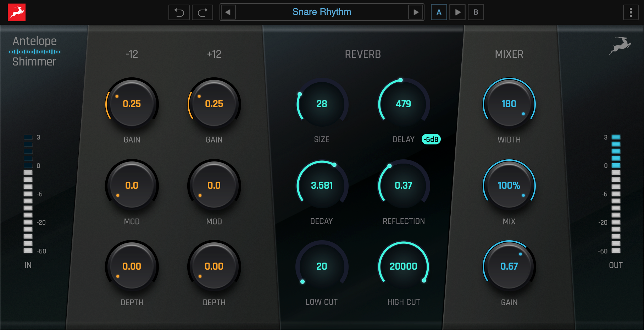Click the +12 pitch Depth knob
Image resolution: width=644 pixels, height=330 pixels.
point(214,266)
